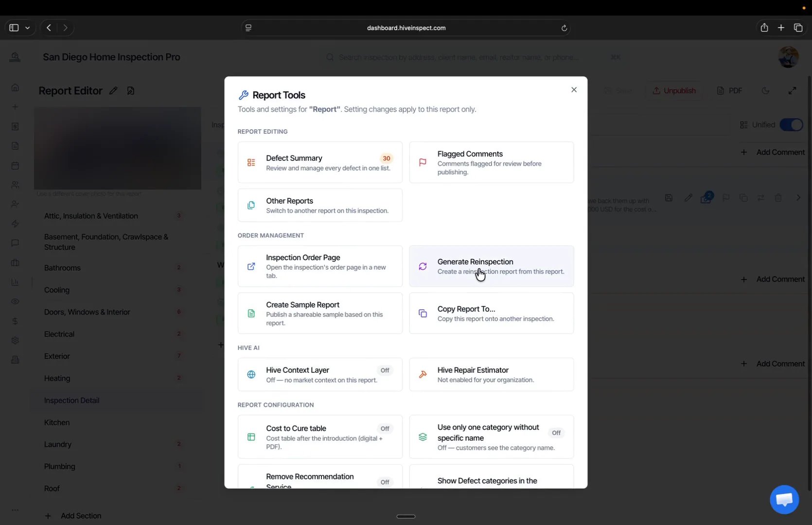
Task: Toggle the one-category-without-specific-name setting
Action: pyautogui.click(x=556, y=433)
